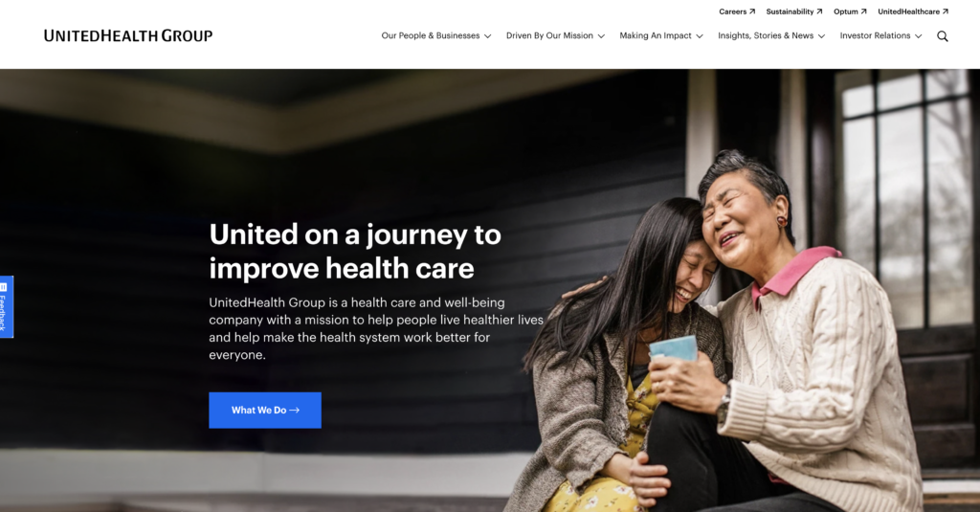This screenshot has height=512, width=980.
Task: Click the Optum external arrow icon
Action: 864,11
